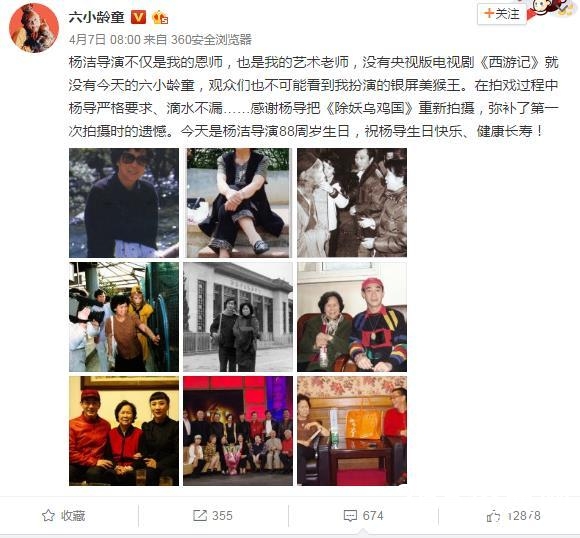Open photo of woman wearing sunglasses
Screen dimensions: 580x538
coord(124,203)
